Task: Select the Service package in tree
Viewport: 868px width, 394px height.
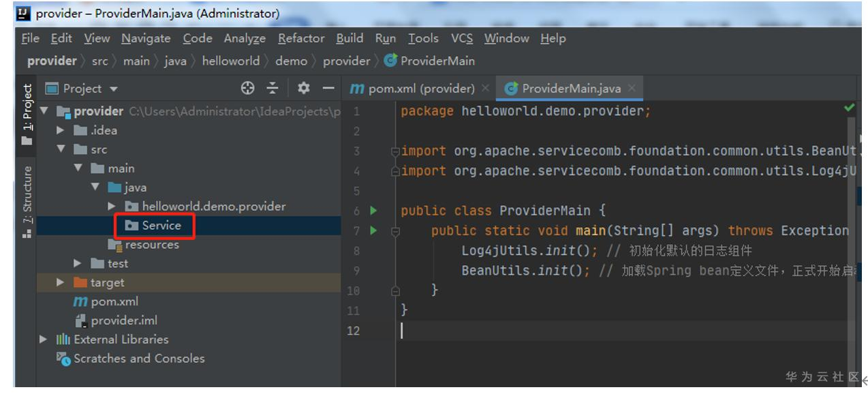Action: [161, 226]
